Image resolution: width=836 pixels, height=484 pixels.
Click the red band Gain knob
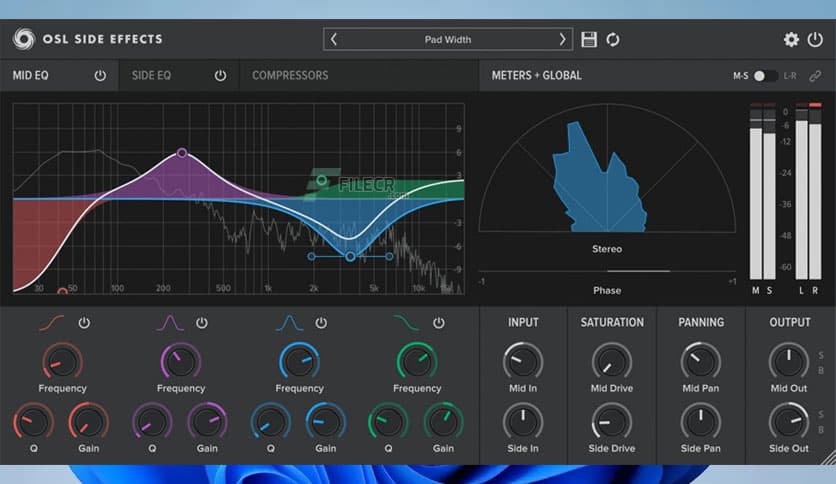click(x=89, y=422)
